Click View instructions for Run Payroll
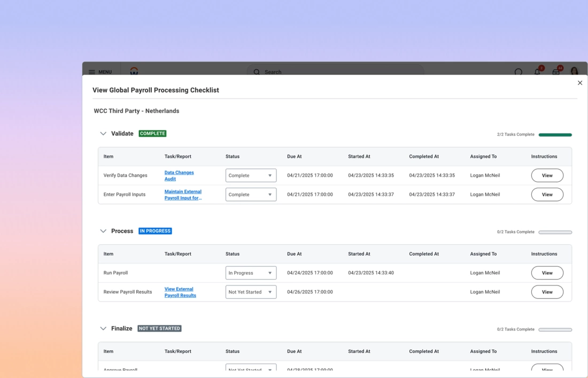The width and height of the screenshot is (588, 378). pyautogui.click(x=547, y=273)
